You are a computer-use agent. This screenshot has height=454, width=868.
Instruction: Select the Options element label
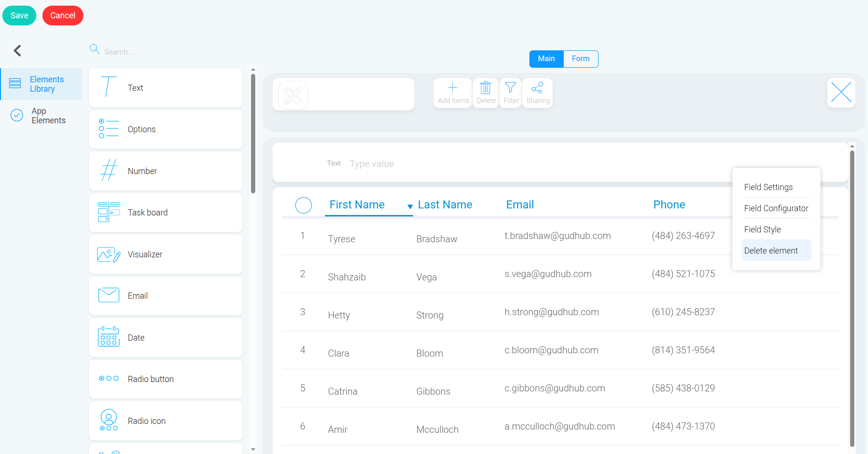pyautogui.click(x=141, y=129)
